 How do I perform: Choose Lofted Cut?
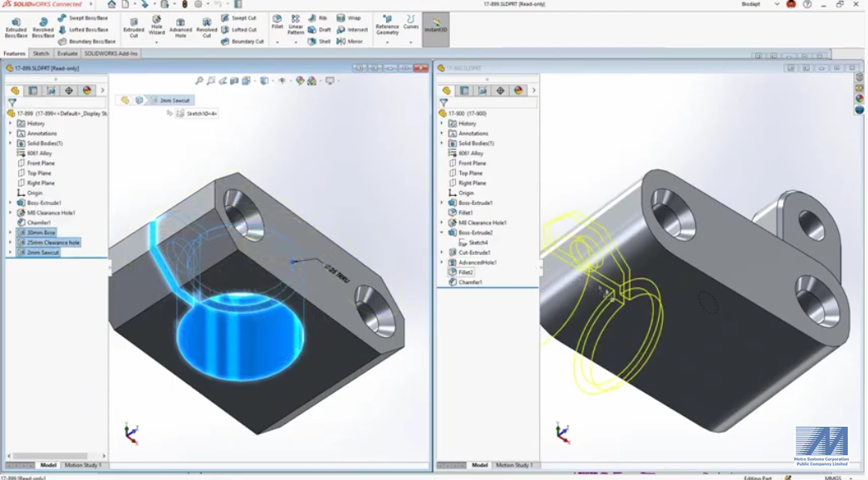tap(238, 29)
